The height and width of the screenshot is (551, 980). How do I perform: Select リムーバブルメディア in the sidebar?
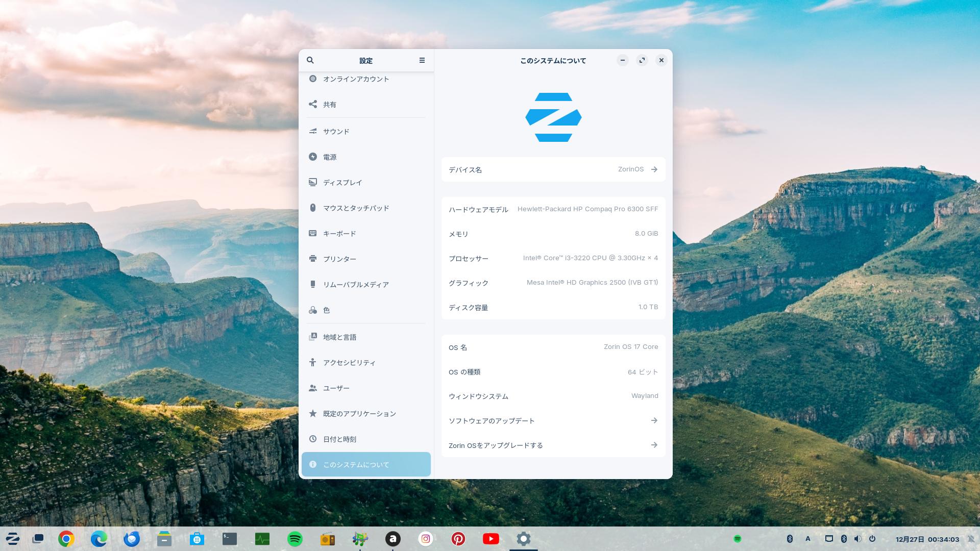366,285
